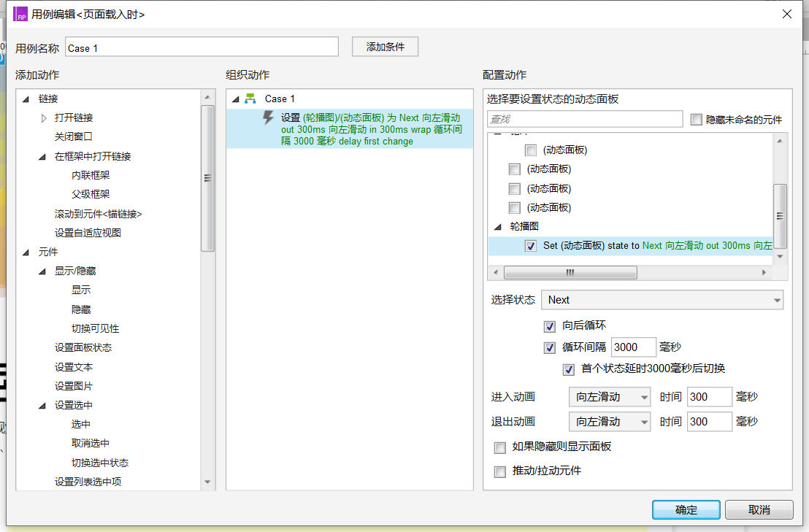Select 显示 action
The image size is (809, 532).
coord(81,290)
